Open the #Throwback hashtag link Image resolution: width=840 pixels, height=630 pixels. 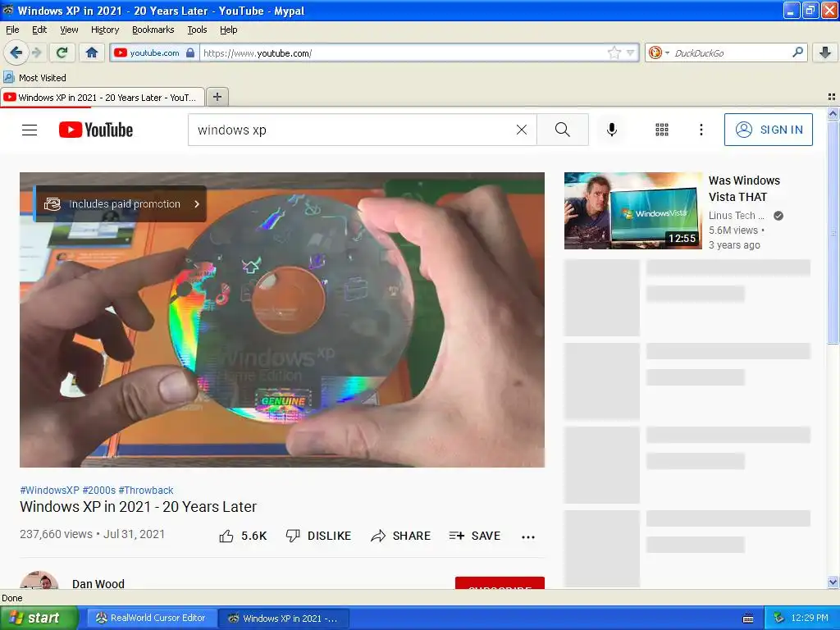[x=146, y=491]
